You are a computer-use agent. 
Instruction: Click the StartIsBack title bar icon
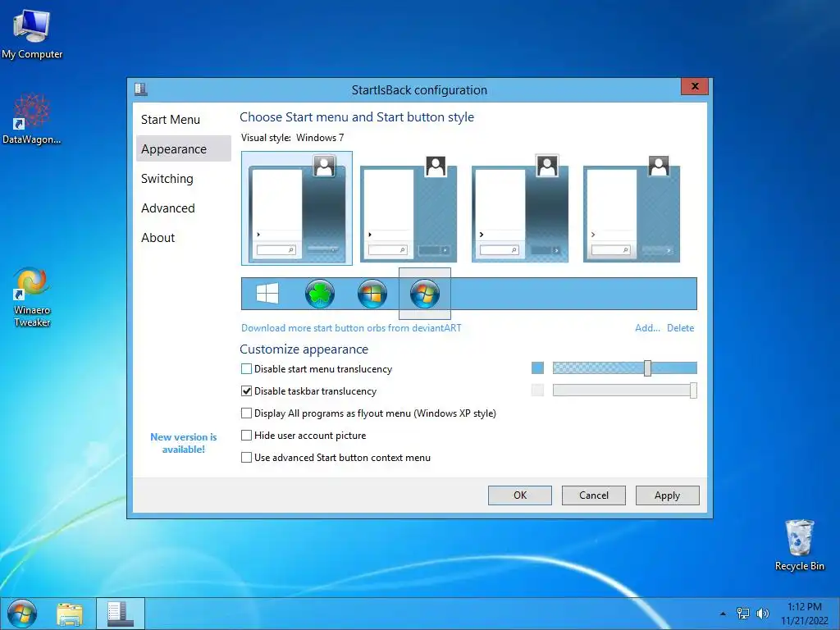pyautogui.click(x=141, y=89)
